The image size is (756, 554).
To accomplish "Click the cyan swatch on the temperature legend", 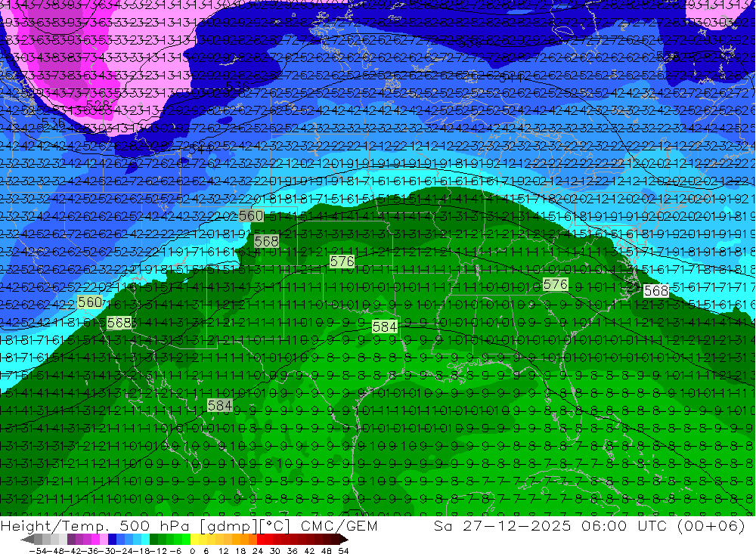I will [x=145, y=540].
